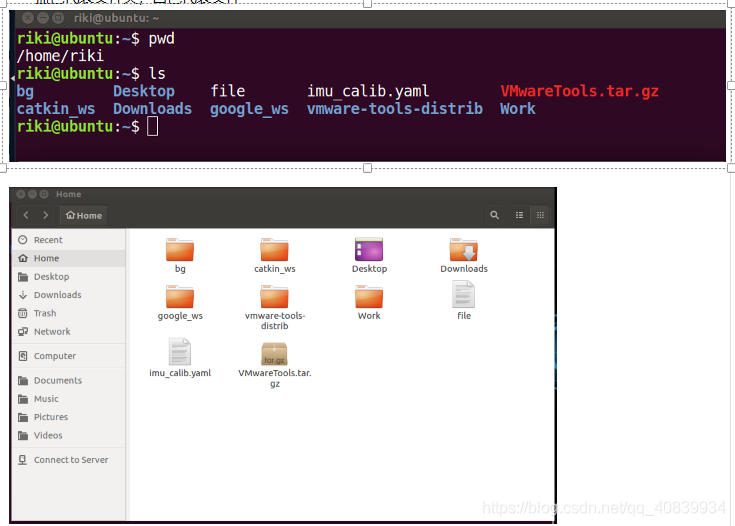Close the Home file manager window

click(21, 194)
